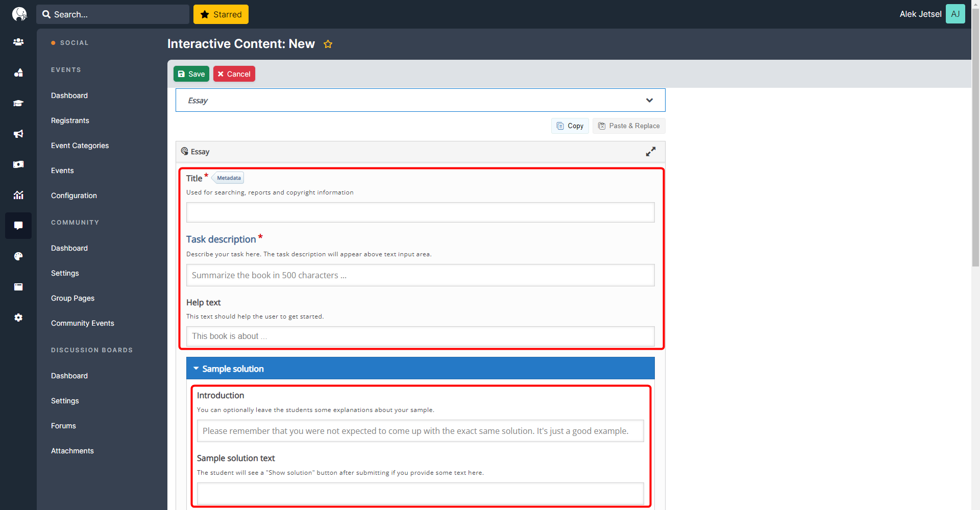Viewport: 980px width, 510px height.
Task: Open the graduation cap learning icon
Action: tap(18, 103)
